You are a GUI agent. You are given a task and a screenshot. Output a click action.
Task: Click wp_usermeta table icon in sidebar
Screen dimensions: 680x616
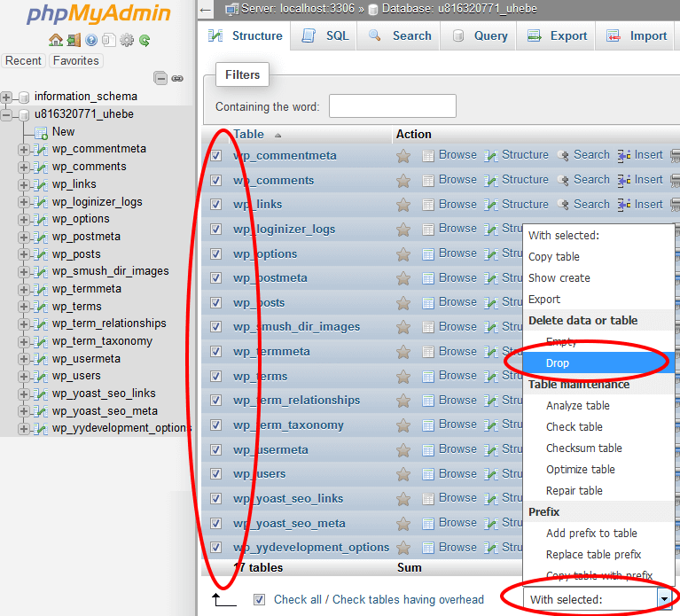[40, 359]
